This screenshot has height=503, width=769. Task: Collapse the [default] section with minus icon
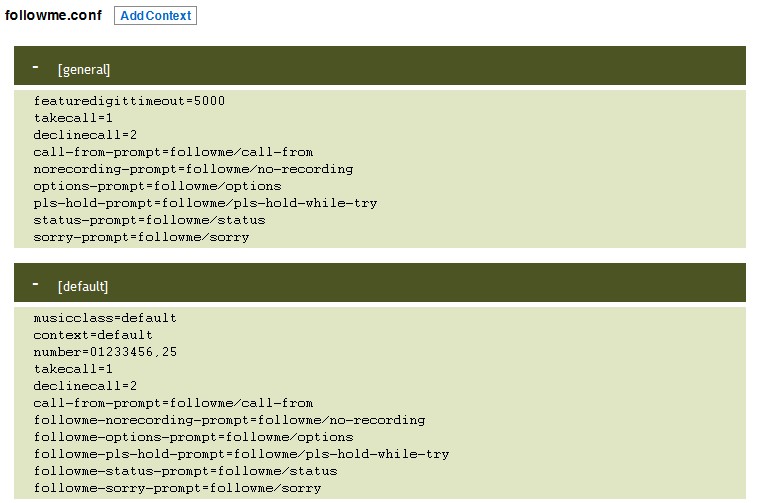coord(35,284)
